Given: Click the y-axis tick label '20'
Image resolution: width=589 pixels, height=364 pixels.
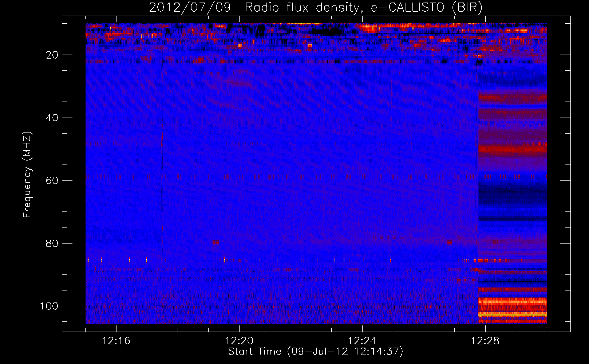Looking at the screenshot, I should click(52, 55).
